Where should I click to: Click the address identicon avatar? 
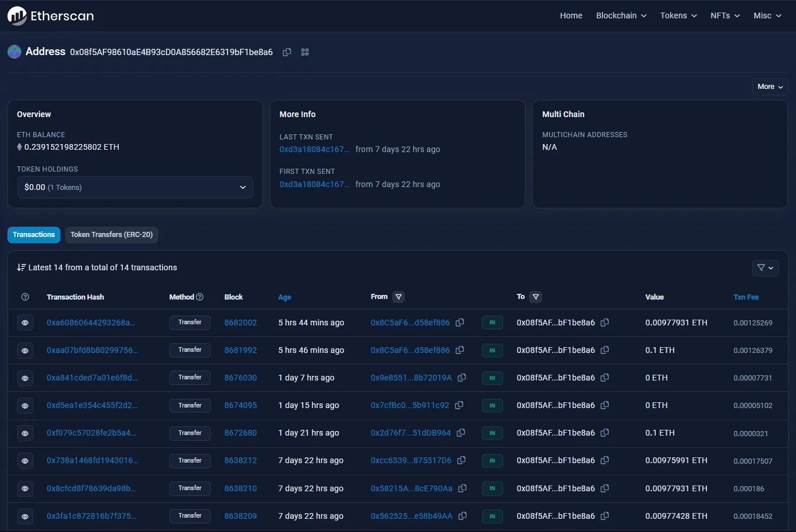(x=14, y=52)
